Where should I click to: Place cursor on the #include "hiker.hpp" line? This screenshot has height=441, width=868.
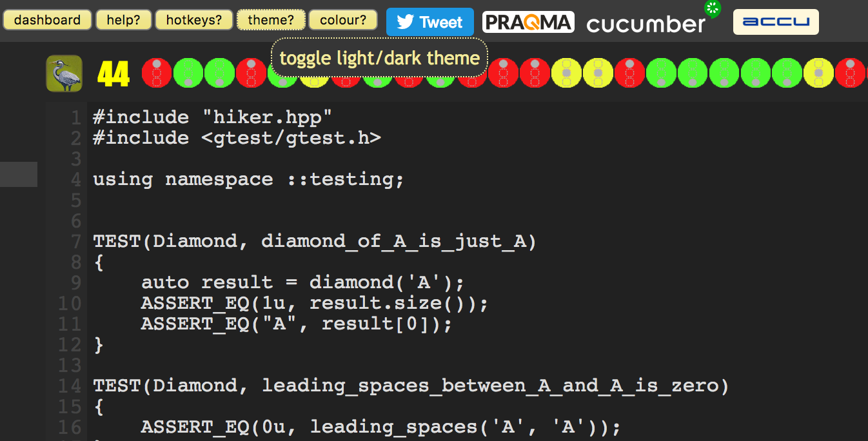pyautogui.click(x=213, y=117)
